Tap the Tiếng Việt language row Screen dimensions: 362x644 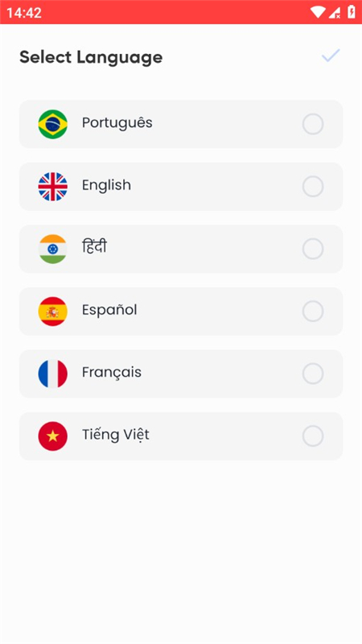[181, 436]
